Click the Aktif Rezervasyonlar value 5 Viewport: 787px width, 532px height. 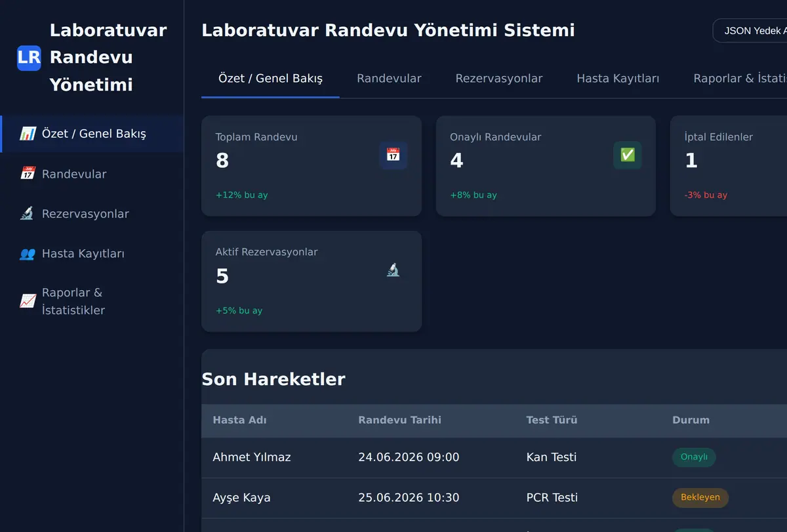coord(222,276)
